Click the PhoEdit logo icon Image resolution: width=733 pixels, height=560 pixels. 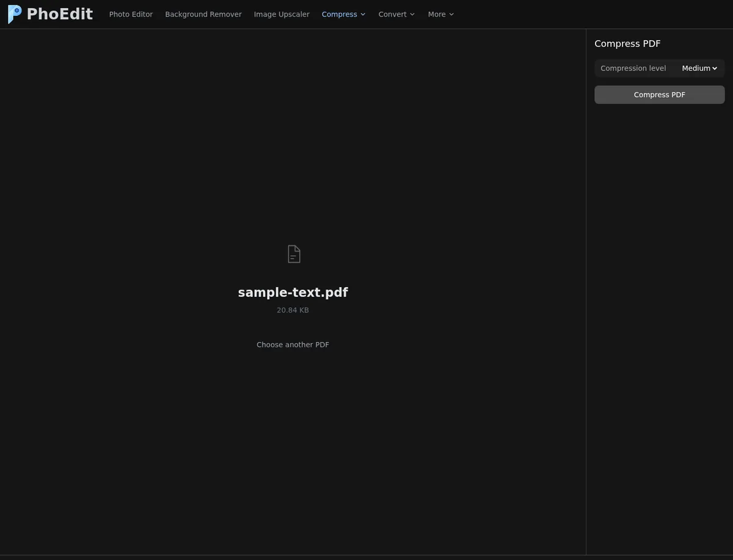[x=15, y=14]
